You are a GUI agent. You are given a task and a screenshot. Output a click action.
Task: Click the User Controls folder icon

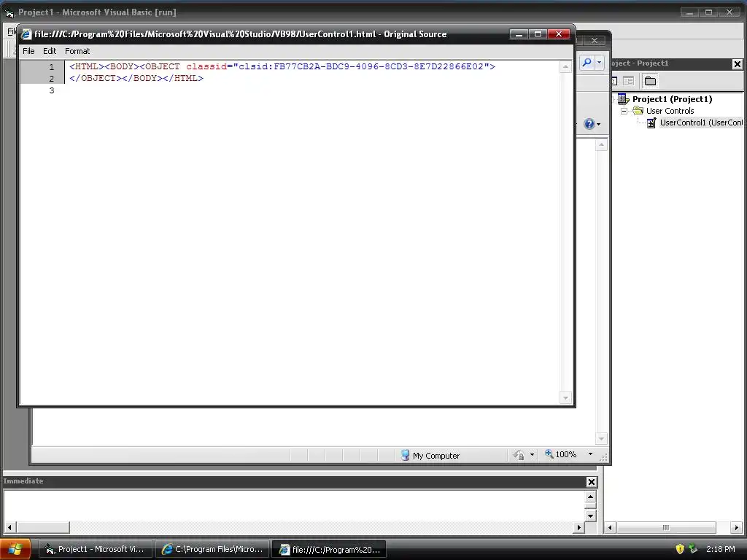638,111
